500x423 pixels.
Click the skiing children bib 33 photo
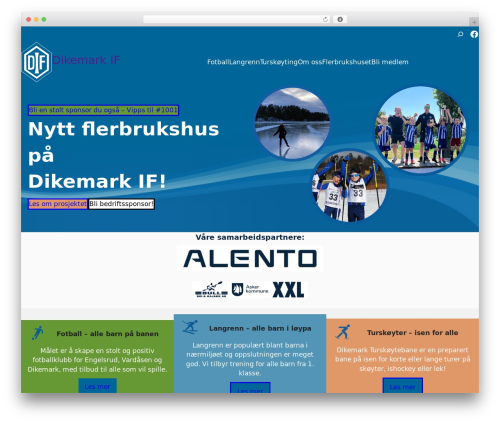[349, 186]
